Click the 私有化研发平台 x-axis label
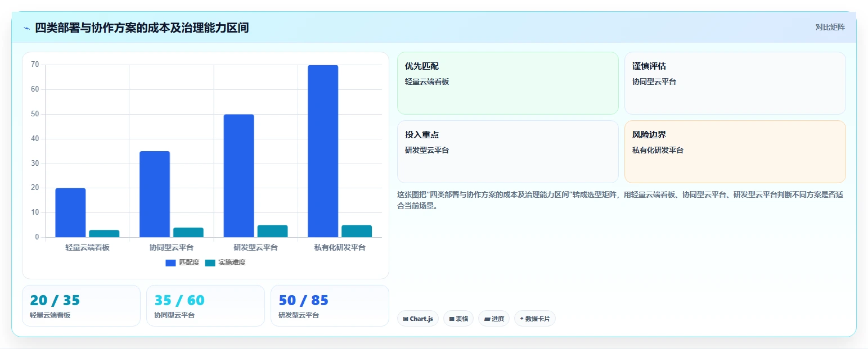 (x=340, y=247)
